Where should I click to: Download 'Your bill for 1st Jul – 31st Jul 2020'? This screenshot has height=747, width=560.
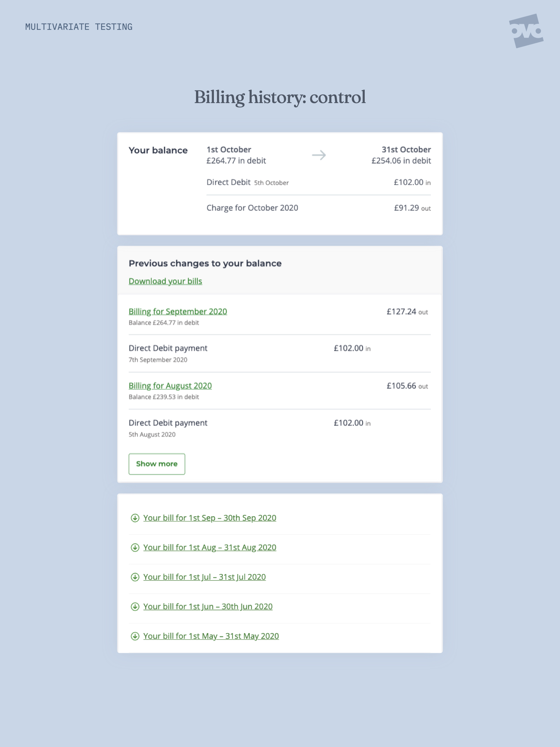pyautogui.click(x=205, y=577)
